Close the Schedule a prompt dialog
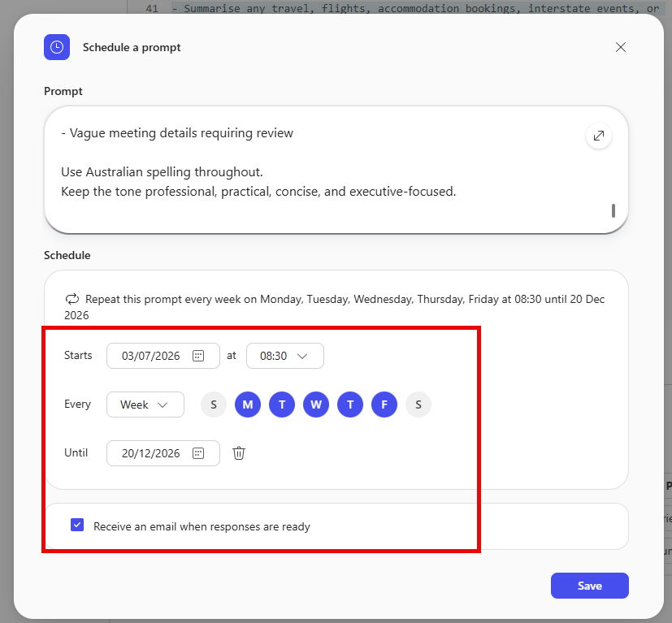 (621, 47)
